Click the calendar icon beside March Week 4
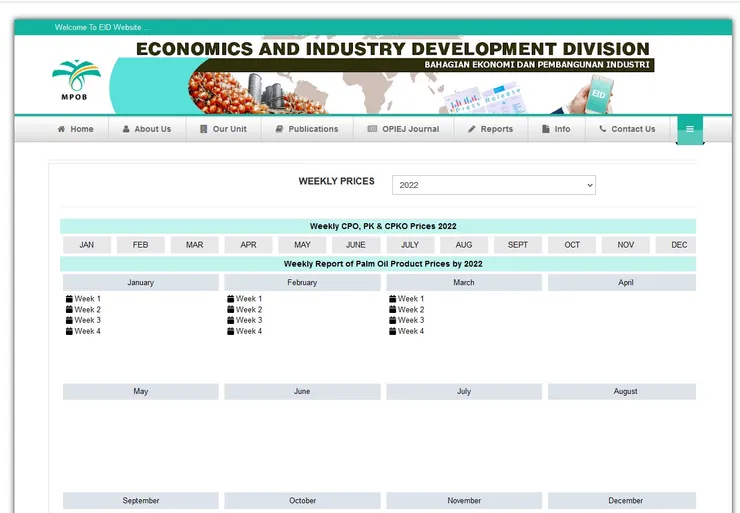The width and height of the screenshot is (740, 513). coord(393,331)
